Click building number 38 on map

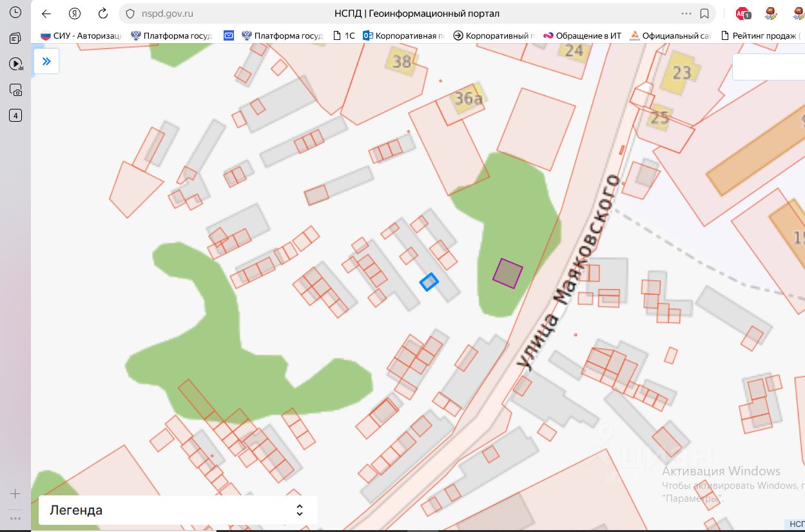402,61
